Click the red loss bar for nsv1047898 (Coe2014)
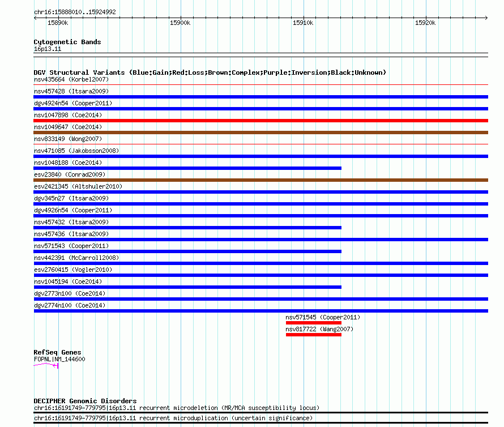 pos(260,121)
